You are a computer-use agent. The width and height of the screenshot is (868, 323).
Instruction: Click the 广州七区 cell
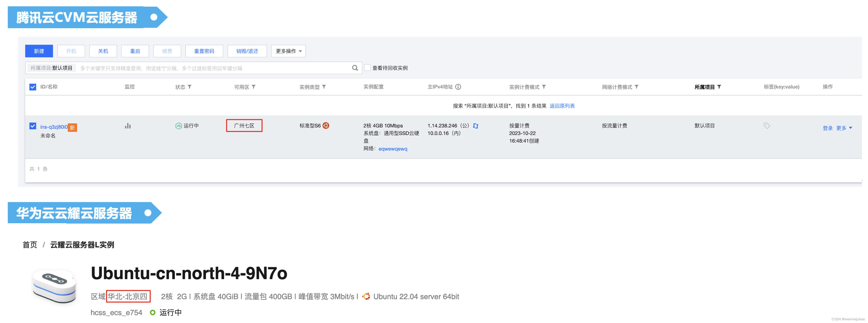tap(244, 126)
